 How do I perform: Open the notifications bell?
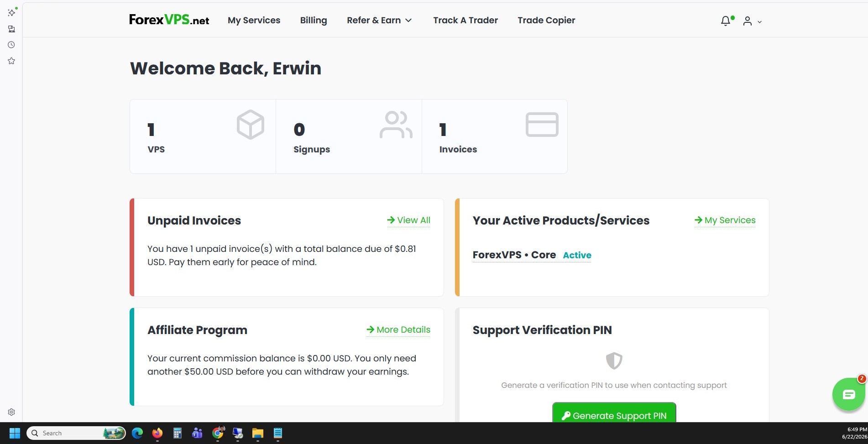pos(726,21)
